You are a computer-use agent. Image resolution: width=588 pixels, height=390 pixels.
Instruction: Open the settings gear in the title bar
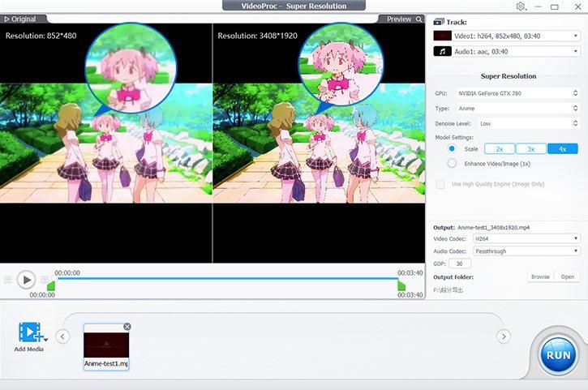521,6
